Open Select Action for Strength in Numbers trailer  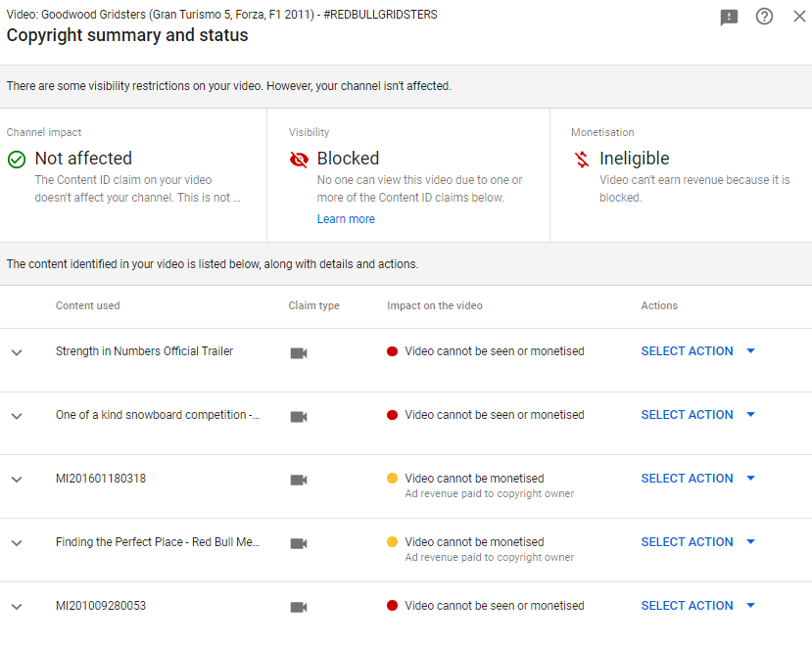pyautogui.click(x=698, y=351)
